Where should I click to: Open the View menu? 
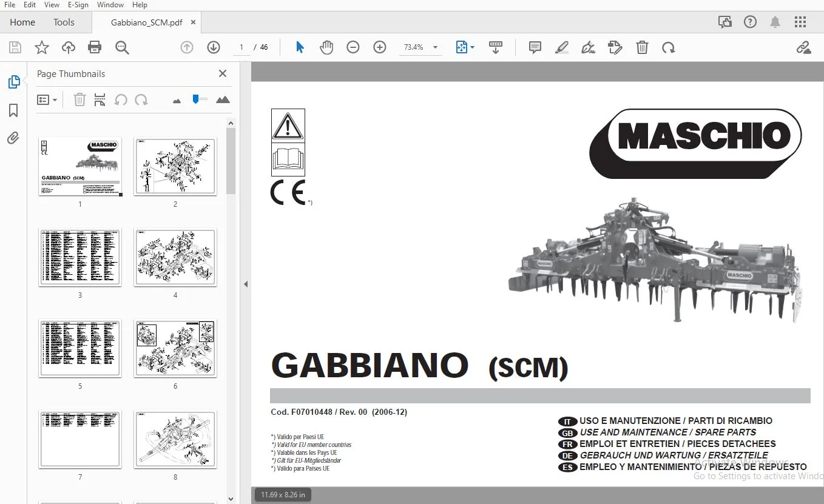(52, 5)
